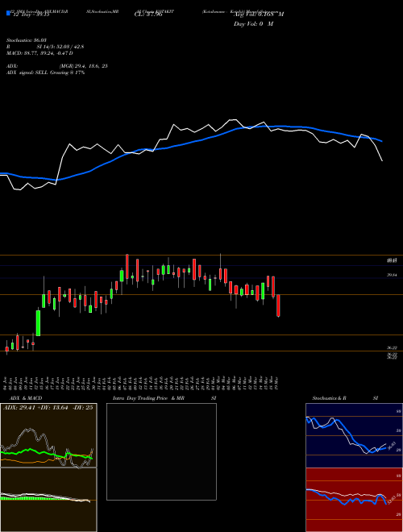Select the 'Day Vol: 0 M' text
The image size is (403, 532).
click(253, 24)
